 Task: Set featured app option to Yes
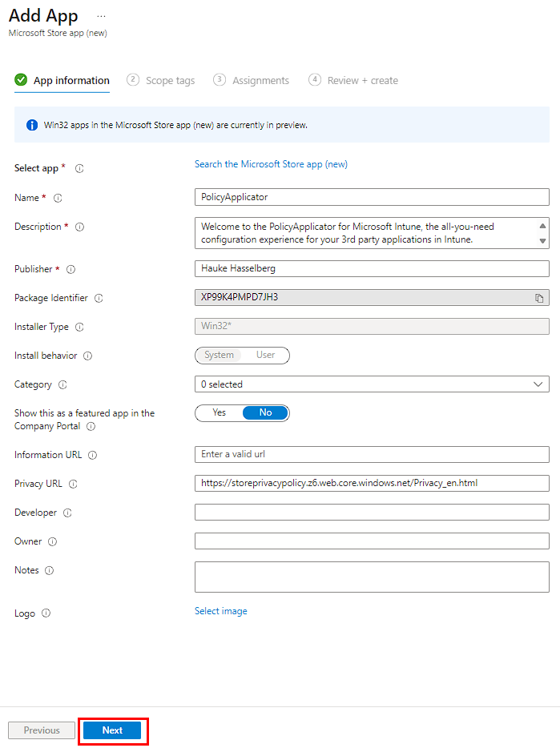pos(220,412)
